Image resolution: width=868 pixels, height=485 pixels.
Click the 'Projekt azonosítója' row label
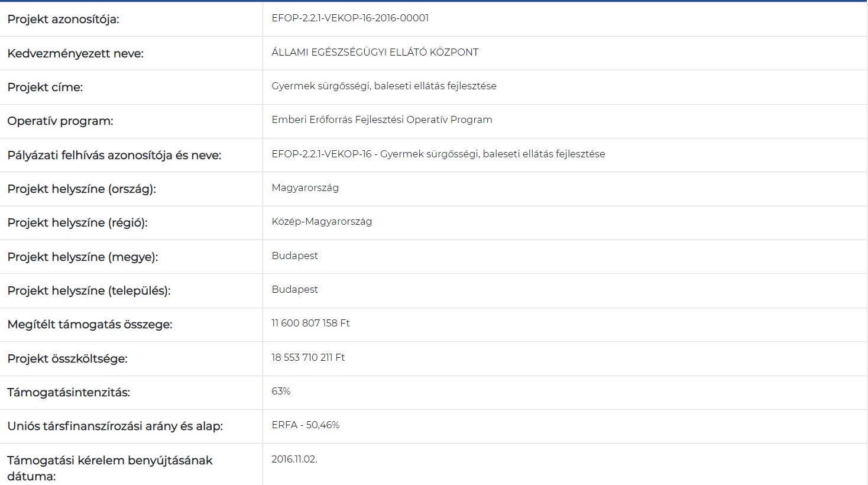tap(63, 20)
